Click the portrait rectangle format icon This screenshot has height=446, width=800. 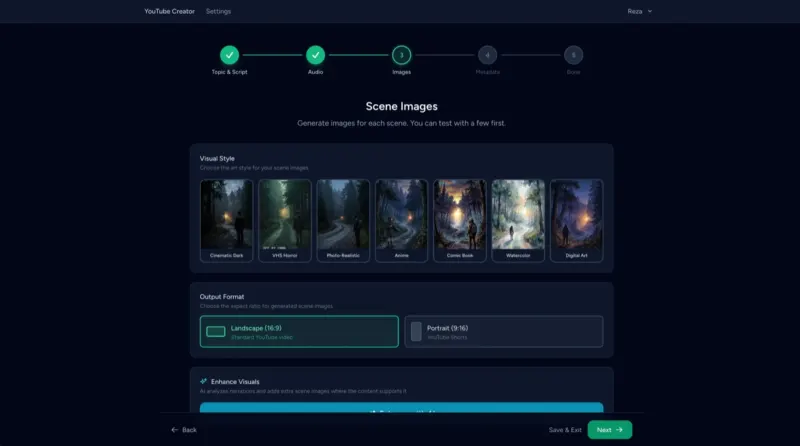point(416,332)
